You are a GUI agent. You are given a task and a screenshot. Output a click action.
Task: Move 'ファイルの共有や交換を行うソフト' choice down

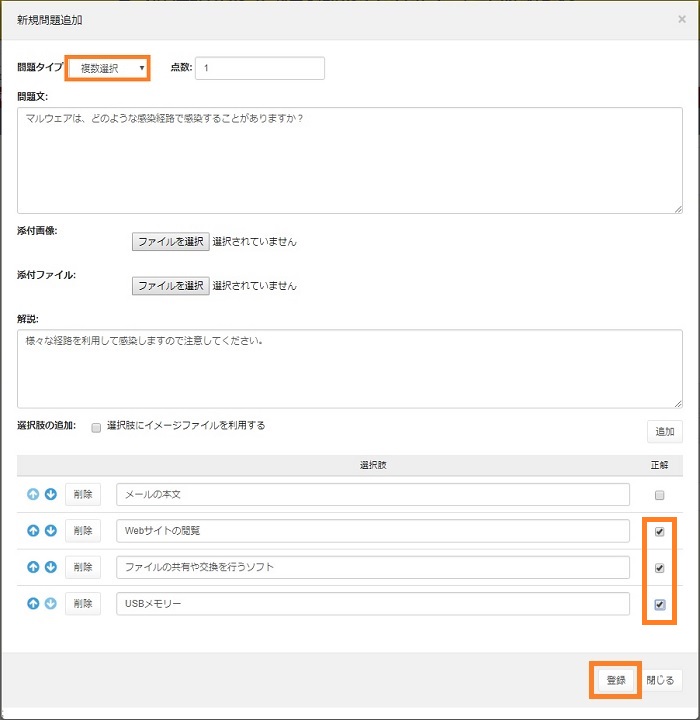coord(51,567)
